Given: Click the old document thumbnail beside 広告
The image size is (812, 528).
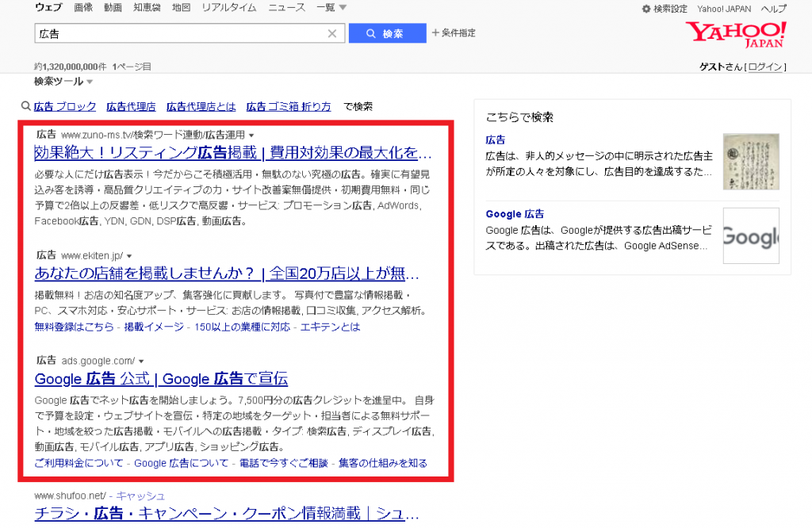Looking at the screenshot, I should [751, 162].
